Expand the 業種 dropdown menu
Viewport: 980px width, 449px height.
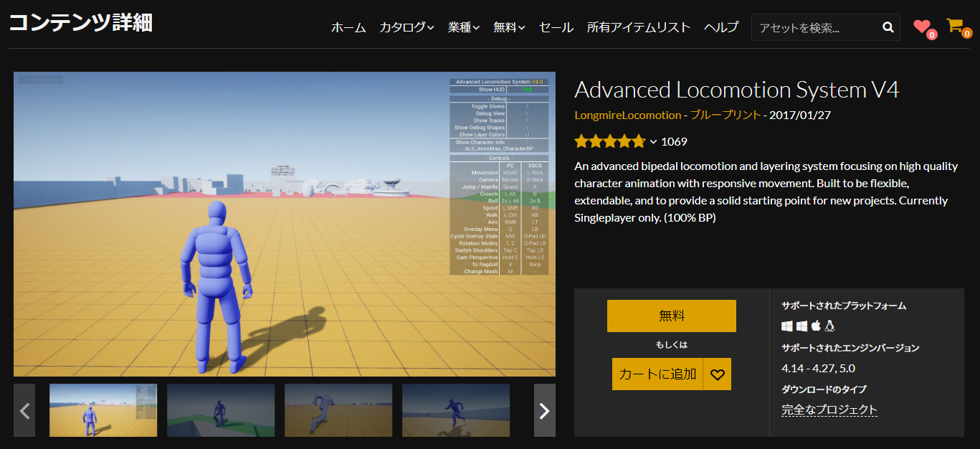click(x=463, y=27)
